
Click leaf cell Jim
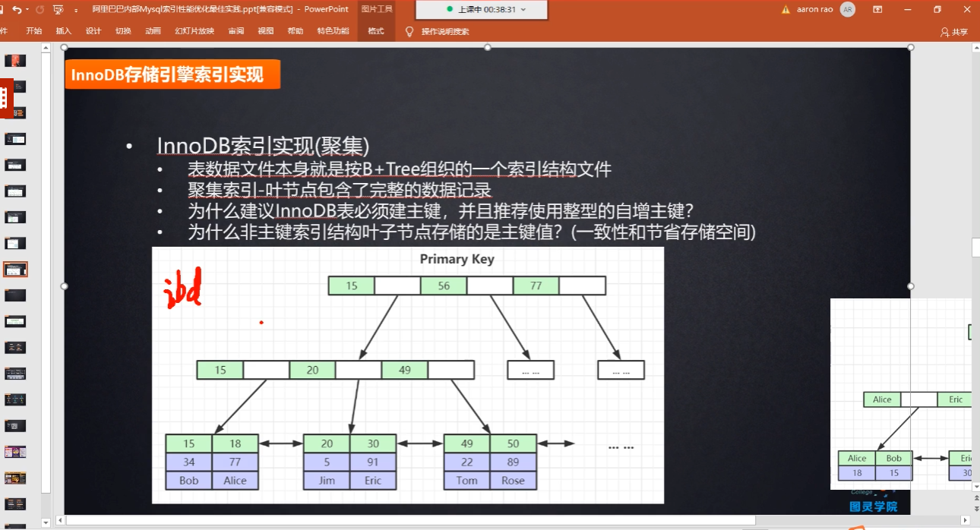tap(327, 480)
